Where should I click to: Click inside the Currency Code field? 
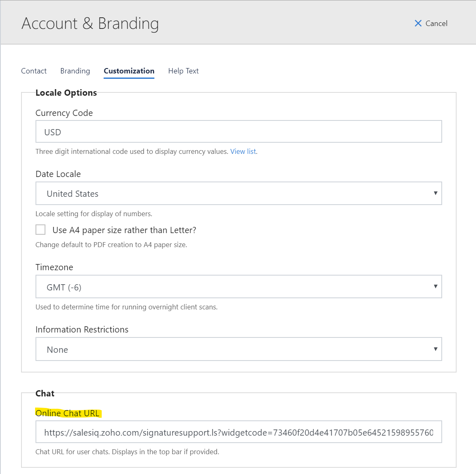(x=239, y=131)
